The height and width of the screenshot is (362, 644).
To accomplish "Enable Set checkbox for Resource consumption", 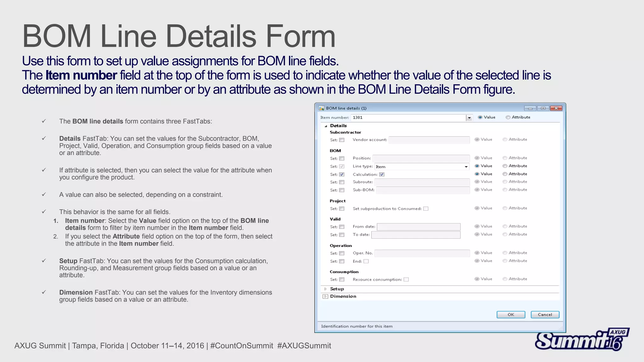I will (342, 280).
